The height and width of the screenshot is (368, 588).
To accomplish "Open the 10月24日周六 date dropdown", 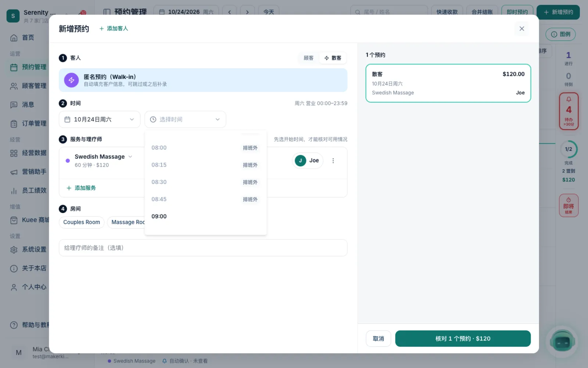I will pos(100,120).
